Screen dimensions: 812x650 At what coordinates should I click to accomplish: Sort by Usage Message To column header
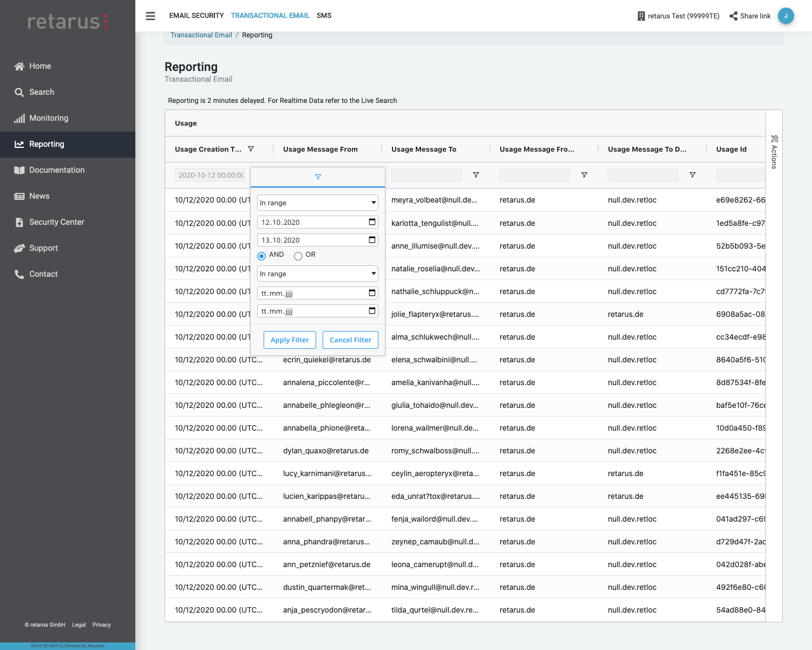coord(424,149)
